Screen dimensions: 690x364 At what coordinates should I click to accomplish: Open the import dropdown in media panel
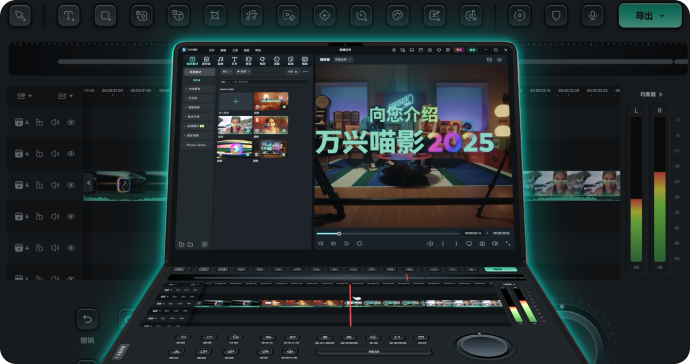(227, 71)
